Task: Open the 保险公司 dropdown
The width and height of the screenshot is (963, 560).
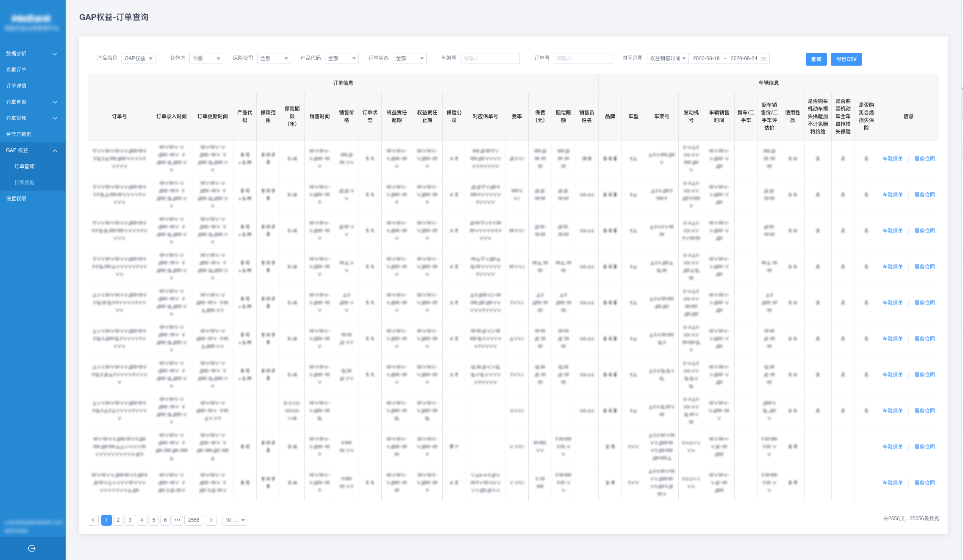Action: coord(274,58)
